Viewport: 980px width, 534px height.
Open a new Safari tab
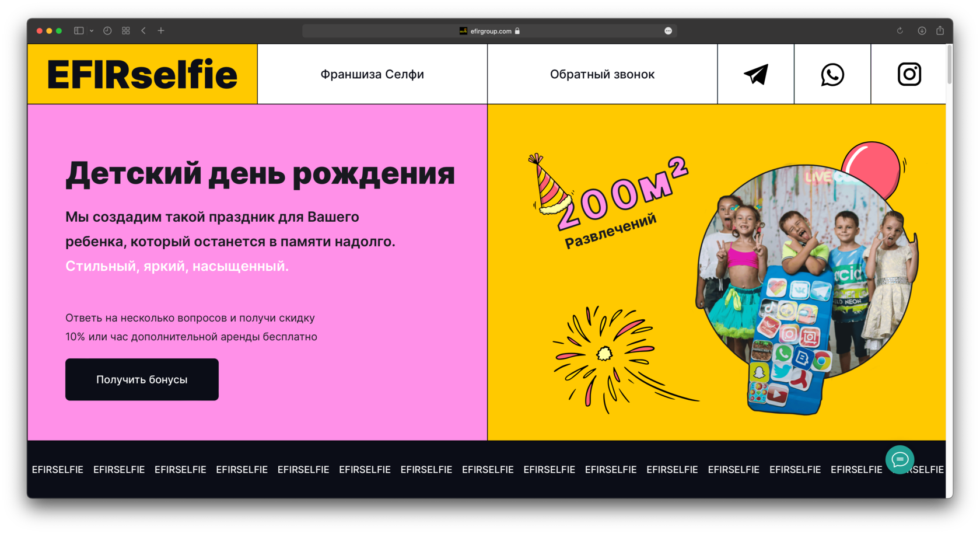[x=161, y=31]
